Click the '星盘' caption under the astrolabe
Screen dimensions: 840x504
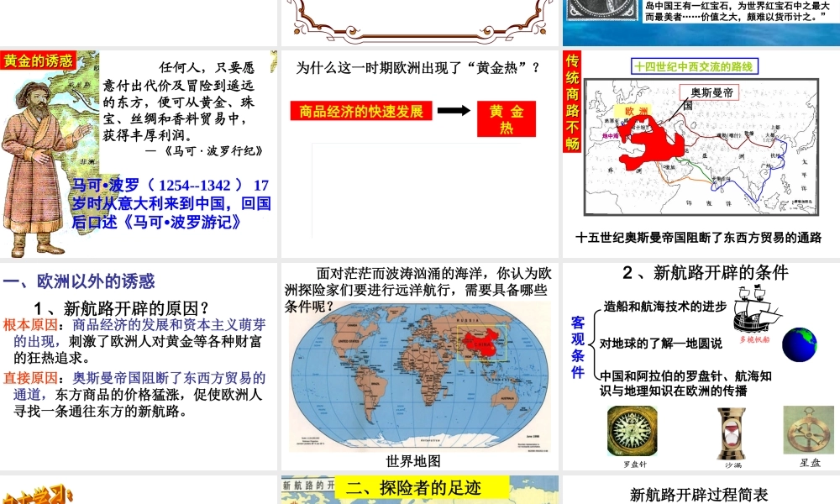[x=810, y=462]
